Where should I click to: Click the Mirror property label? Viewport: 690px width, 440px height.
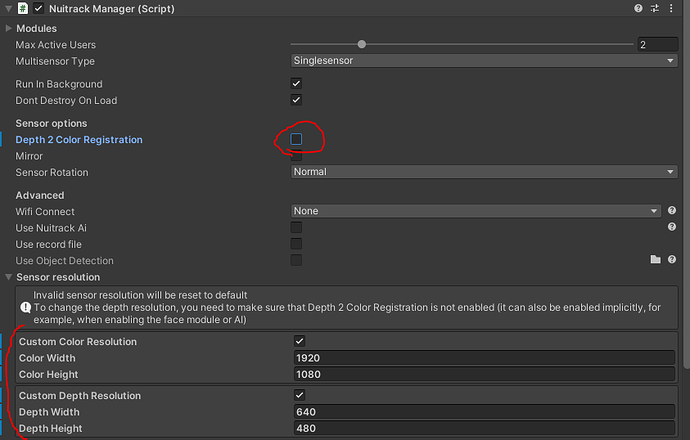point(29,156)
